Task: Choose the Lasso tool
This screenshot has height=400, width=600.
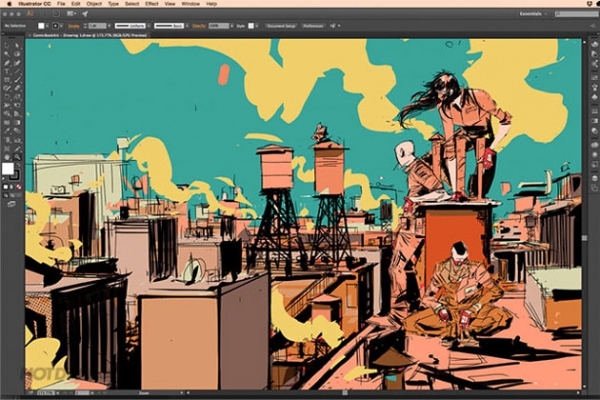Action: [17, 54]
